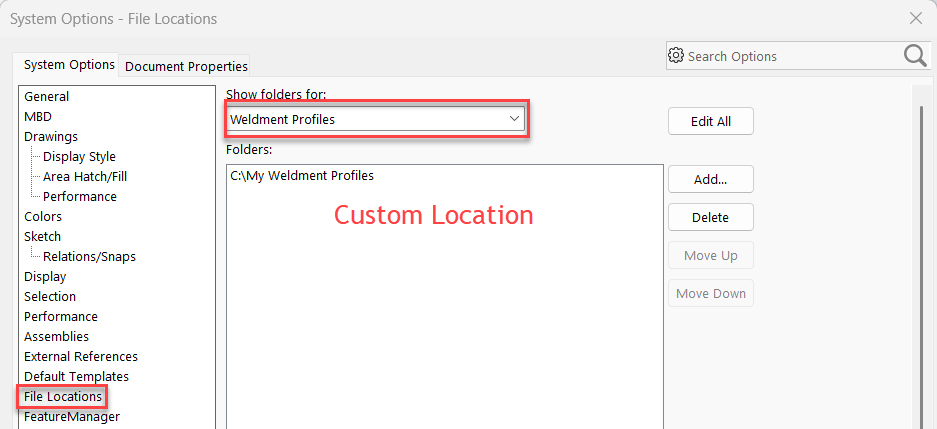This screenshot has width=937, height=429.
Task: Open the General options category
Action: 47,97
